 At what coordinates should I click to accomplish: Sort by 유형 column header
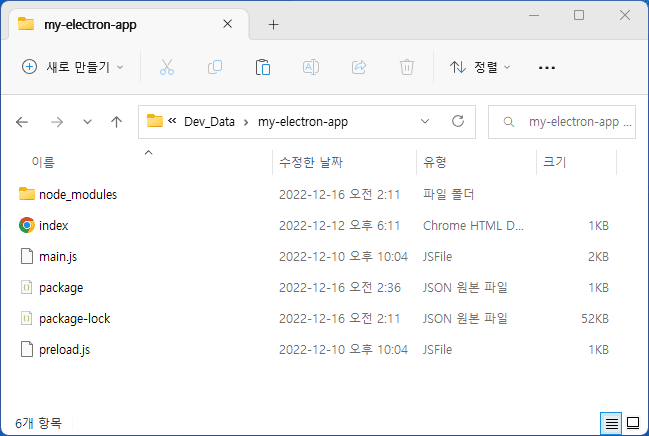pos(434,162)
